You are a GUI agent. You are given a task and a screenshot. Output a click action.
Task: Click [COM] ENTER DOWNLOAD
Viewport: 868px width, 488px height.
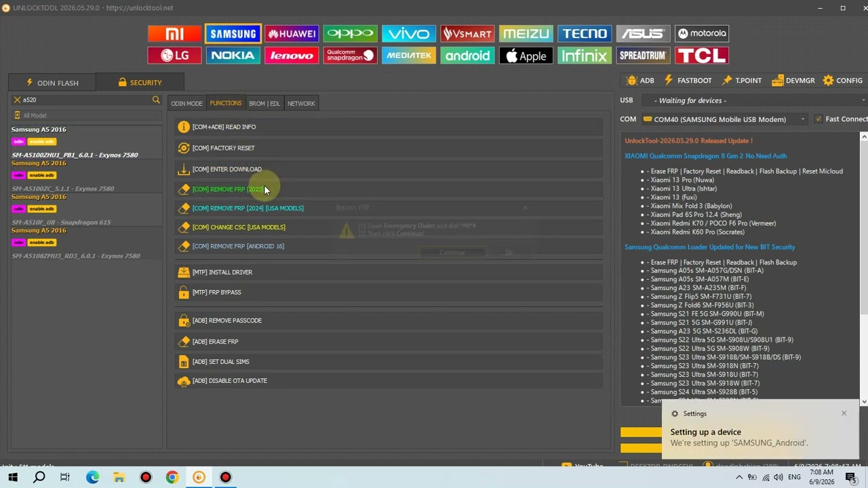tap(389, 169)
